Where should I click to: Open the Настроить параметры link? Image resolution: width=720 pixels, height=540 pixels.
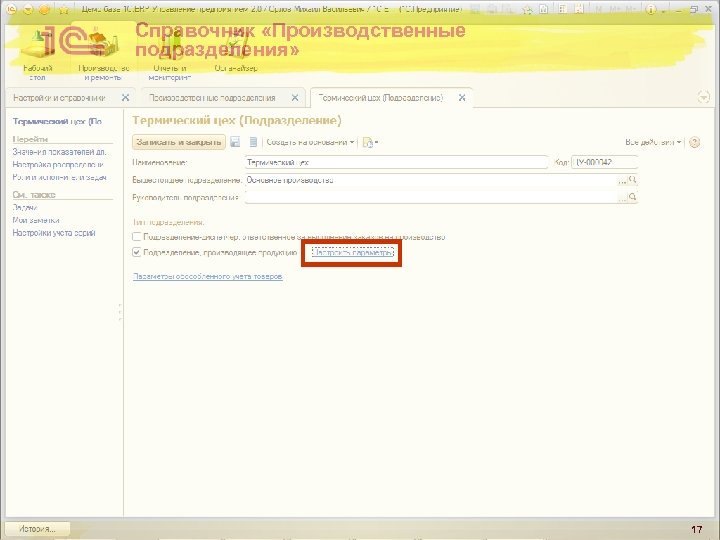click(x=353, y=252)
